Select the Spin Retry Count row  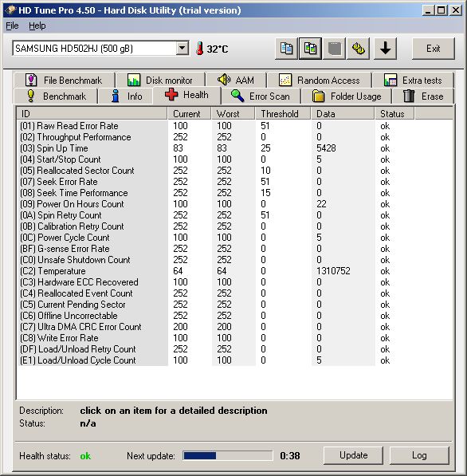(x=234, y=215)
